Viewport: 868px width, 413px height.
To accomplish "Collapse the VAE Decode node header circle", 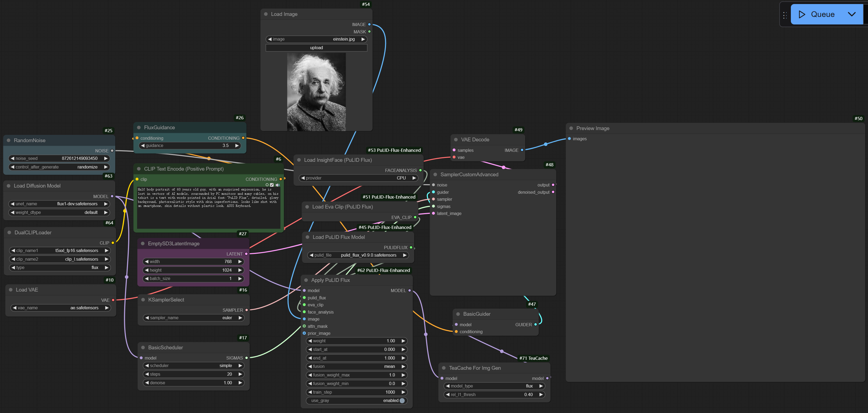I will pyautogui.click(x=456, y=139).
